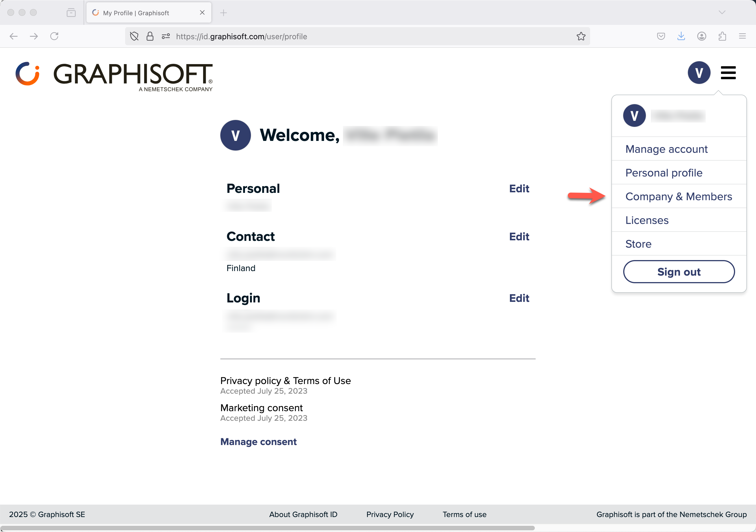Open the Pocket save icon
The image size is (756, 532).
(661, 36)
